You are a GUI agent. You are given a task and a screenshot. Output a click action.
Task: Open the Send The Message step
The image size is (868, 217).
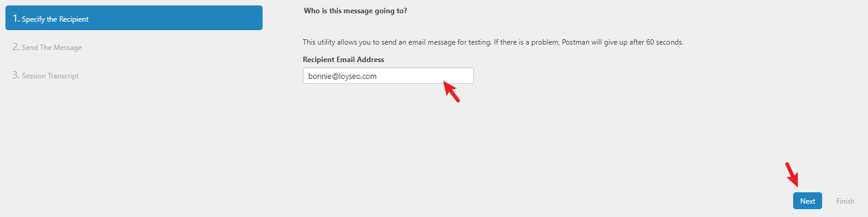click(x=47, y=47)
